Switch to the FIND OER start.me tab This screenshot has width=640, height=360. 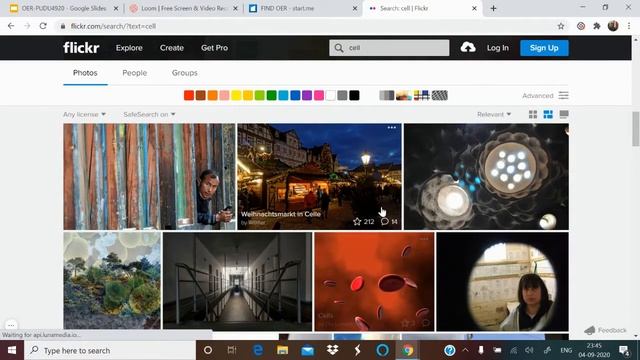click(303, 8)
